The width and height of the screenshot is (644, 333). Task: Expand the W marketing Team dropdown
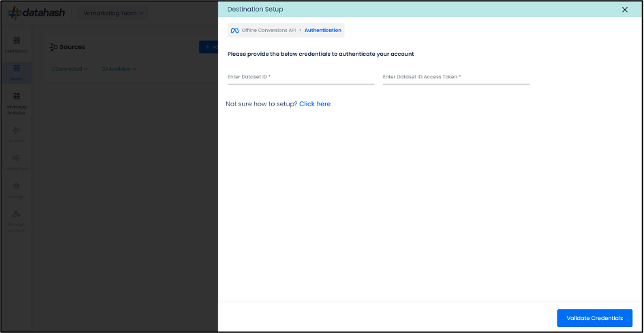point(113,13)
